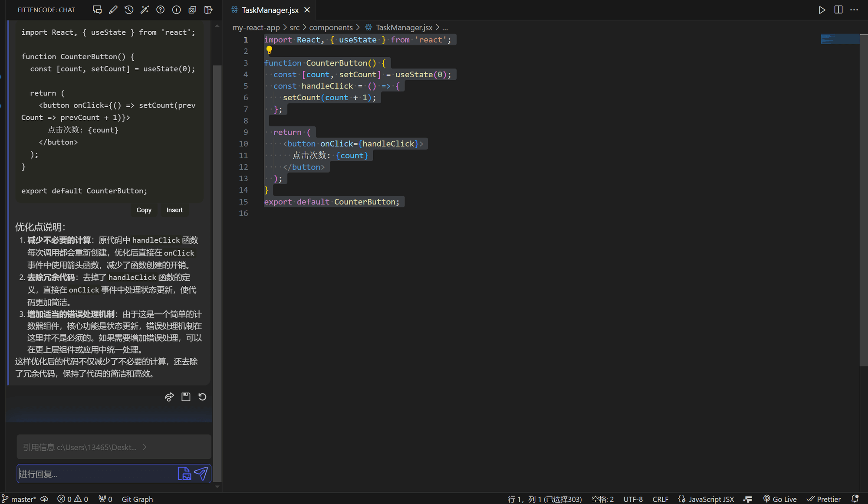This screenshot has height=504, width=868.
Task: Click breadcrumb ellipsis symbol segment
Action: tap(445, 27)
